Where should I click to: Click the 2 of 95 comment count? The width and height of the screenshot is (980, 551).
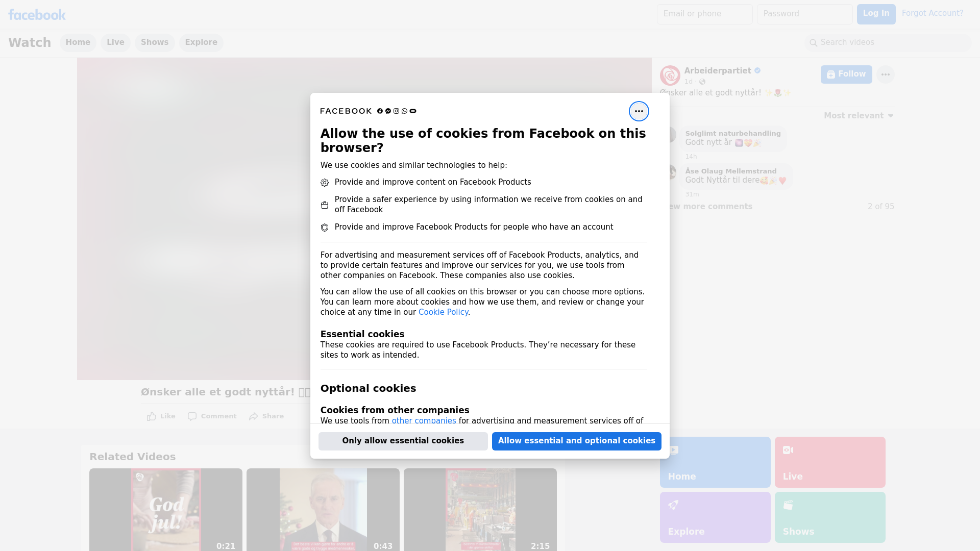tap(881, 207)
